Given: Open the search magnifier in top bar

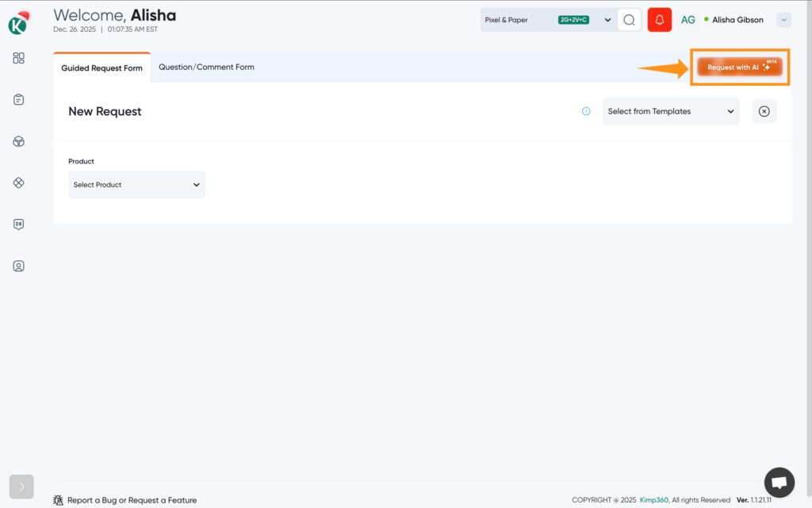Looking at the screenshot, I should tap(630, 19).
